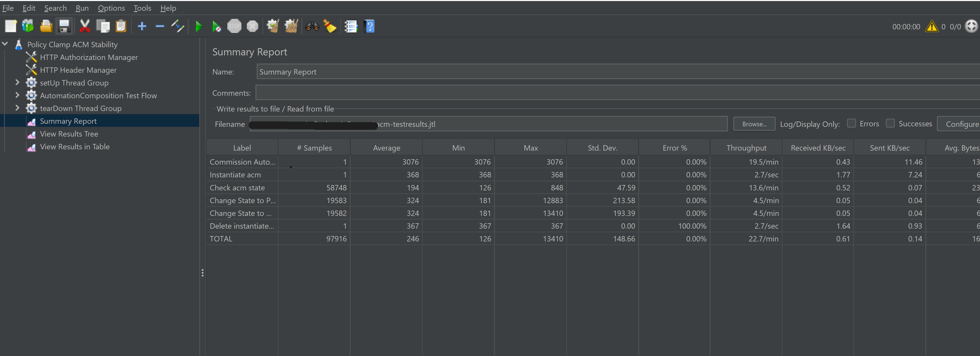Click the Configure button
Screen dimensions: 980x356
tap(959, 124)
